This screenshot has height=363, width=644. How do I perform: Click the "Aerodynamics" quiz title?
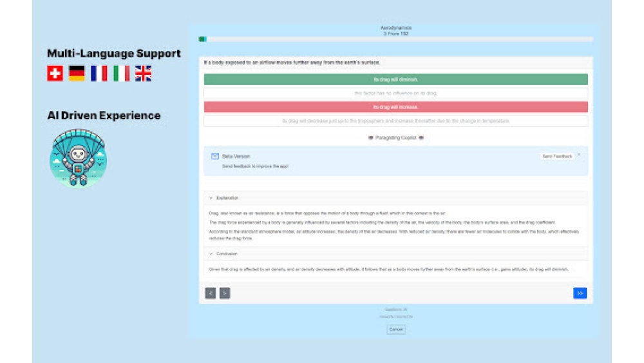[x=396, y=28]
